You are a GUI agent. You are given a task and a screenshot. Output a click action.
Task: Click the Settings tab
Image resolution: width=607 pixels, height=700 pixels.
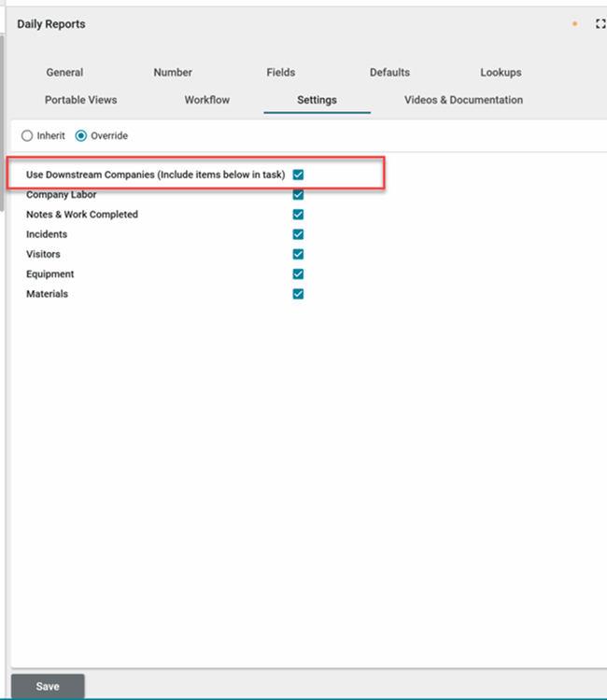317,100
